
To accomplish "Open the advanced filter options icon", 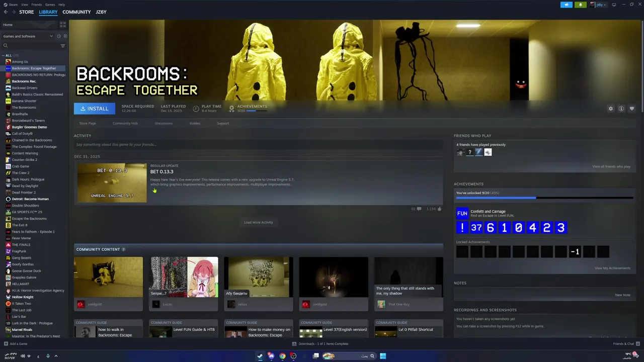I will pyautogui.click(x=63, y=46).
